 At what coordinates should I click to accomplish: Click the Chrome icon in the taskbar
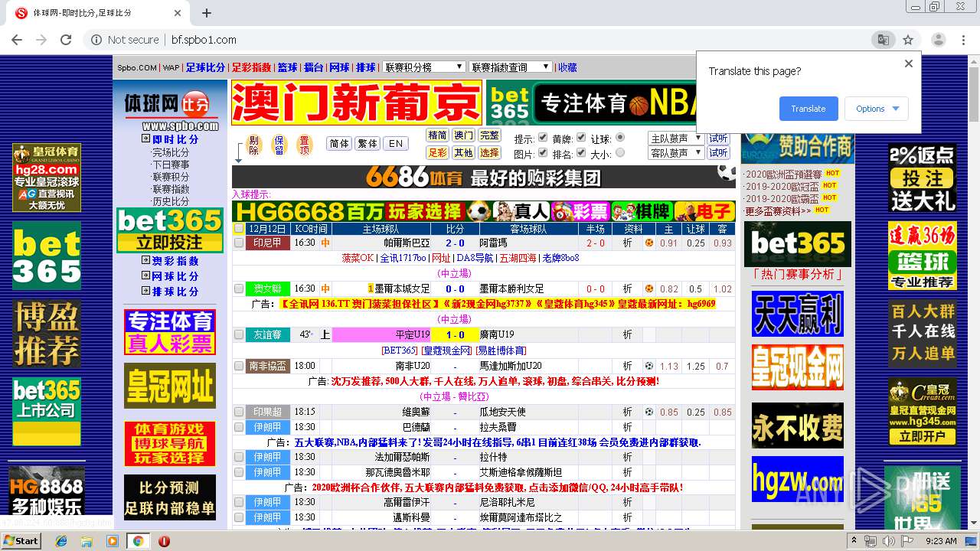[138, 541]
